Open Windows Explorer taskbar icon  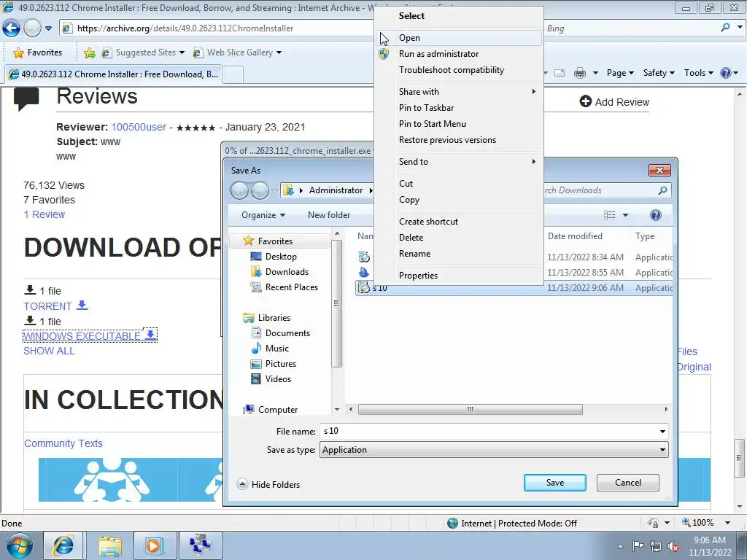point(110,545)
